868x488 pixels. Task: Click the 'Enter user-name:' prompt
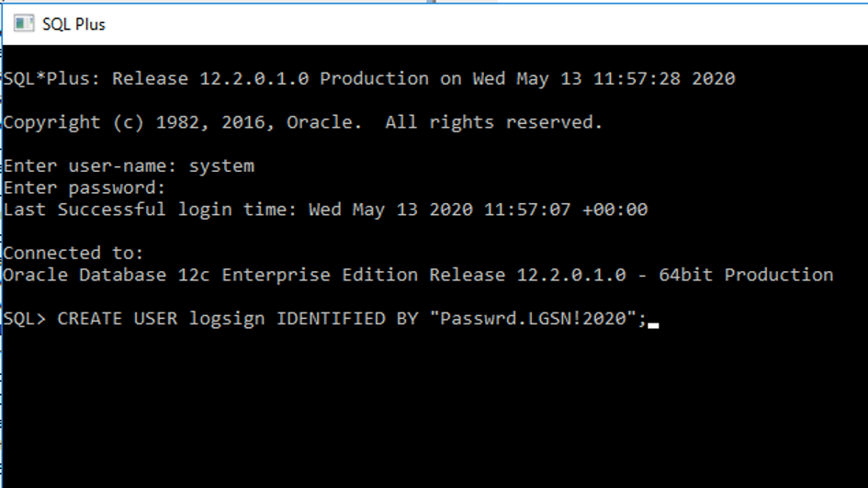click(x=90, y=166)
